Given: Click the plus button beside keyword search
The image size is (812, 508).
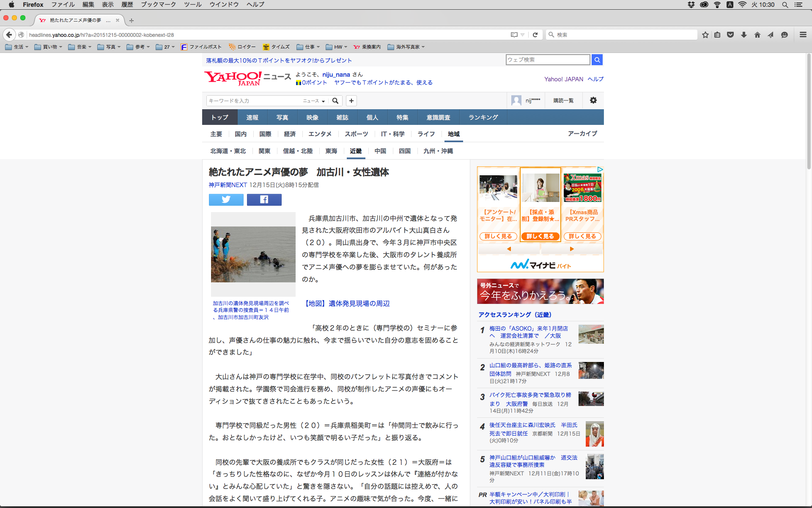Looking at the screenshot, I should click(351, 101).
